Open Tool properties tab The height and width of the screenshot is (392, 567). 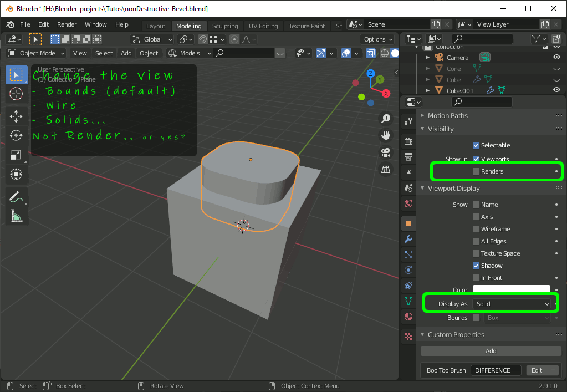click(408, 121)
